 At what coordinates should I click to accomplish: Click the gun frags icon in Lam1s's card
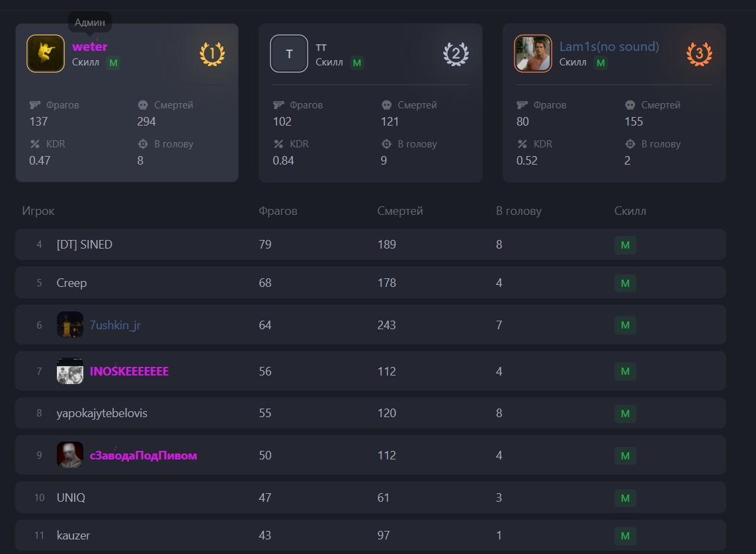(x=522, y=105)
